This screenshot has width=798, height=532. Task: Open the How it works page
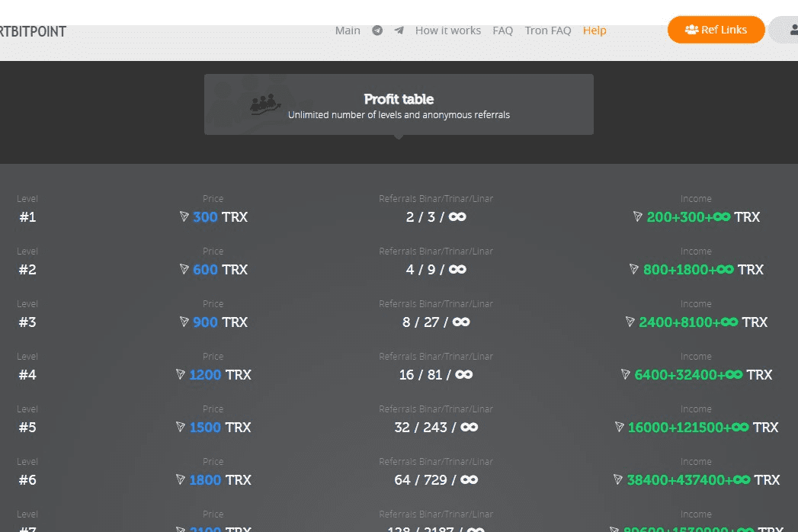point(447,30)
